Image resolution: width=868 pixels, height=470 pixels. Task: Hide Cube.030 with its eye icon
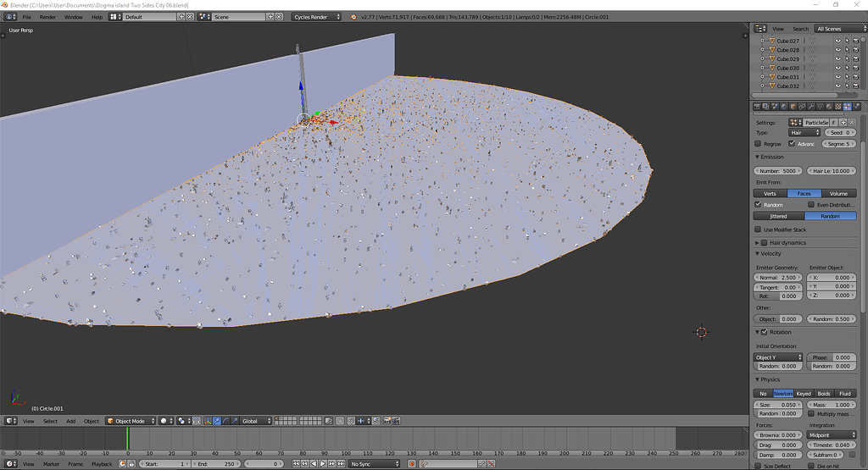pyautogui.click(x=837, y=68)
